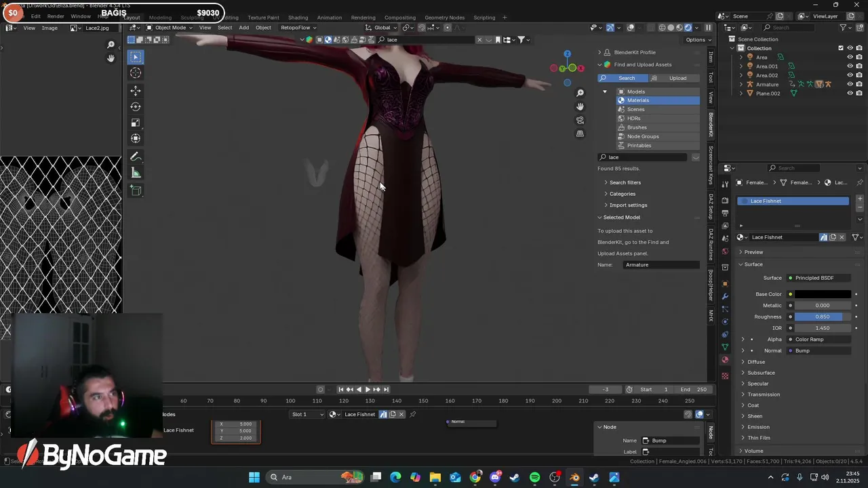868x488 pixels.
Task: Select the Cursor tool in viewport toolbar
Action: (136, 73)
